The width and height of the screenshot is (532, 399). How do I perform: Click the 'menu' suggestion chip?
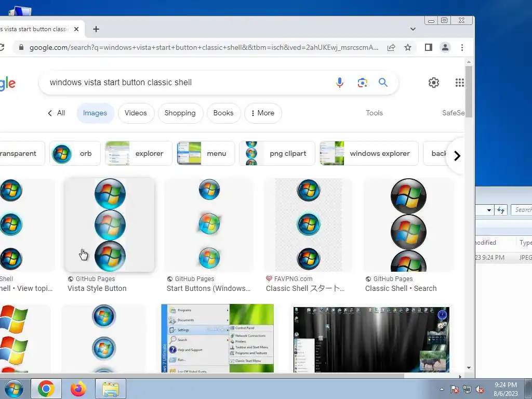(x=206, y=153)
